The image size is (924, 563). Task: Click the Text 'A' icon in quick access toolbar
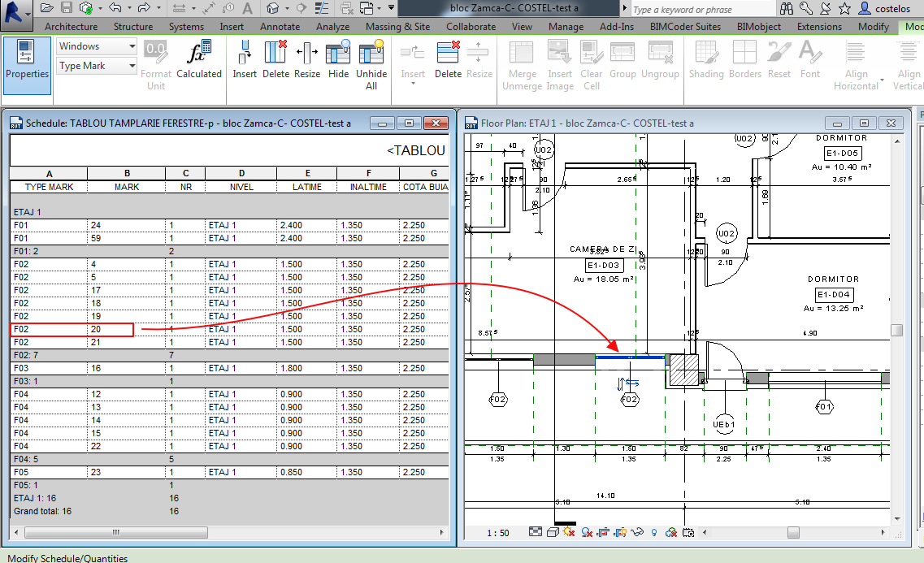click(248, 8)
